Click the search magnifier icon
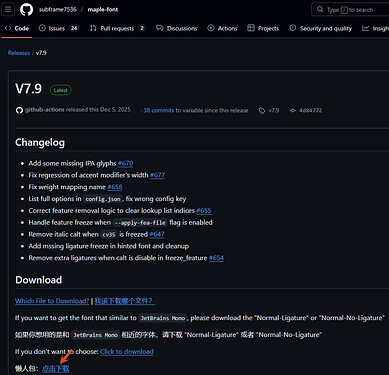Viewport: 389px width, 375px height. [320, 9]
